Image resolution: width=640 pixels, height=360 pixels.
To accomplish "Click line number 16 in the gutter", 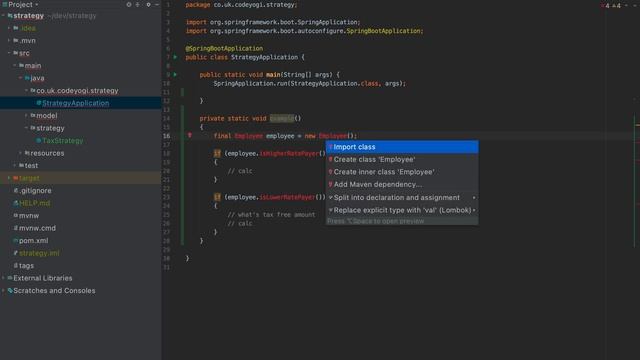I will pyautogui.click(x=167, y=136).
